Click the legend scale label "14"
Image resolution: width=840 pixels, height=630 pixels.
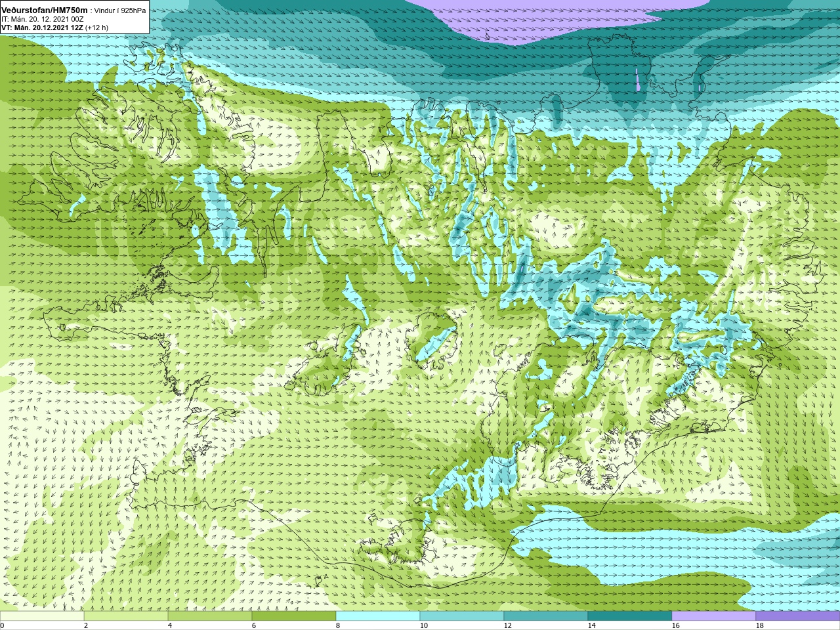point(592,625)
